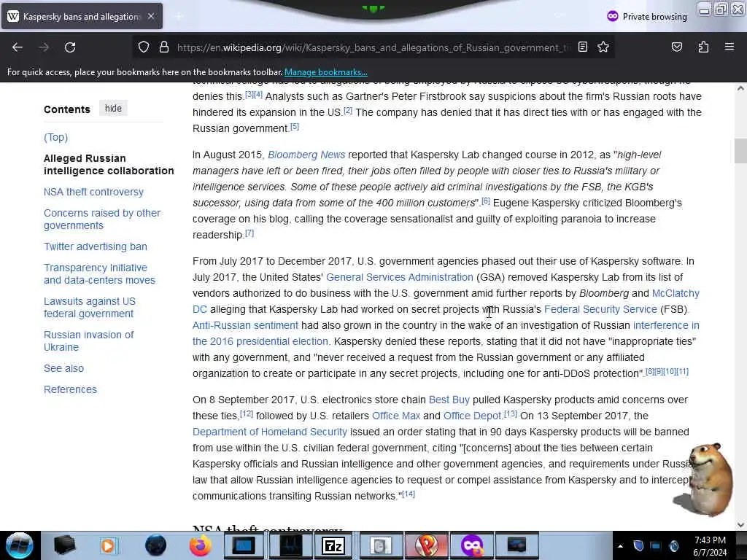Jump to Lawsuits against US federal government
Viewport: 747px width, 560px height.
[90, 307]
